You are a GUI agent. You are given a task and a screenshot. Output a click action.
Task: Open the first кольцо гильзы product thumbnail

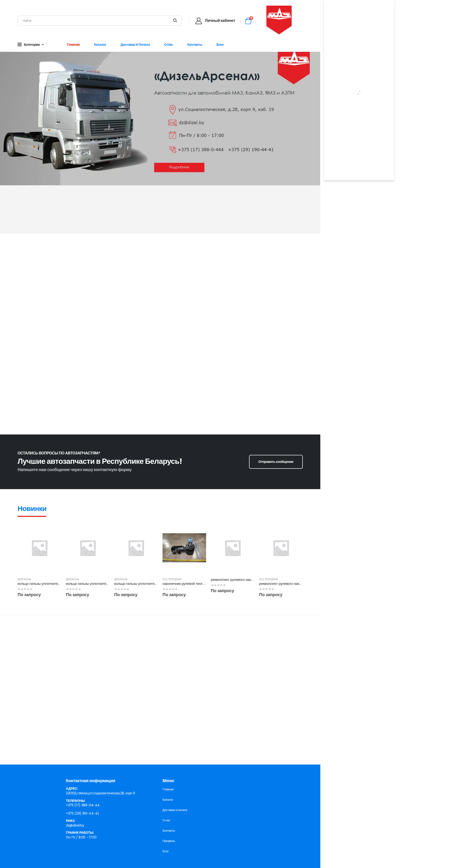click(x=39, y=548)
